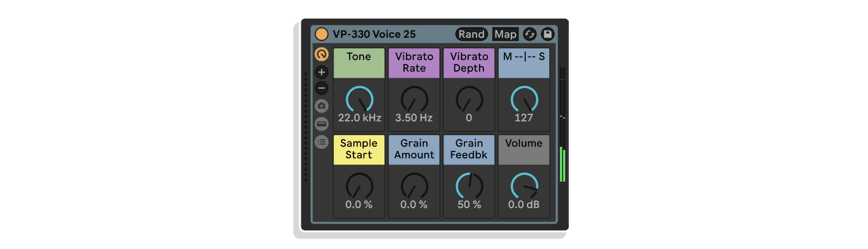
Task: Click the Rand randomize button
Action: pos(472,34)
